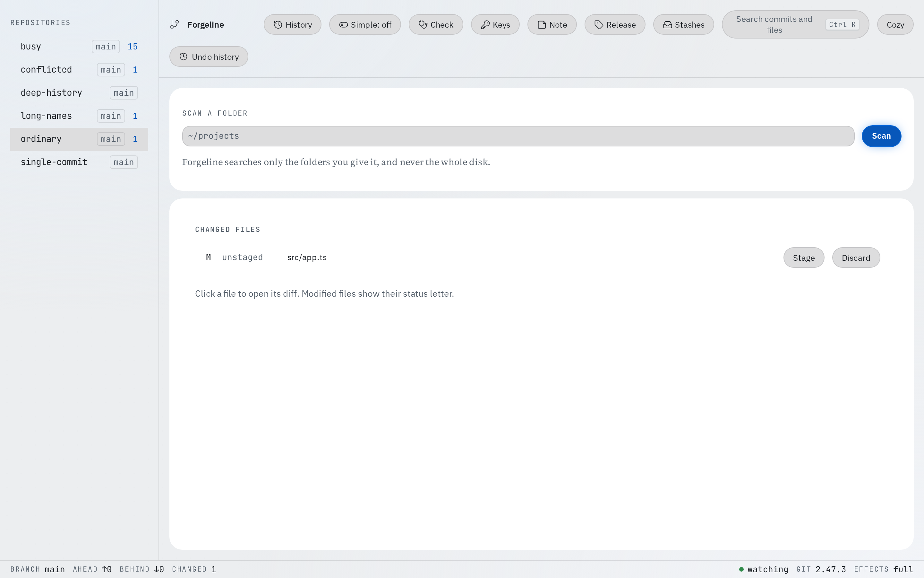This screenshot has height=578, width=924.
Task: Open the diff for src/app.ts
Action: coord(307,257)
